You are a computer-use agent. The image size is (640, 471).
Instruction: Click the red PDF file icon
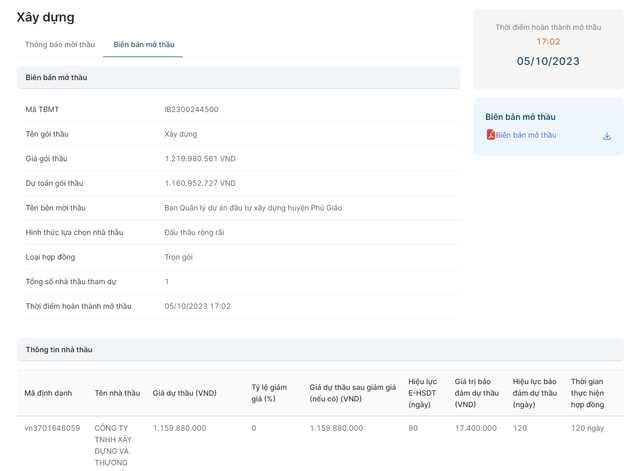490,135
